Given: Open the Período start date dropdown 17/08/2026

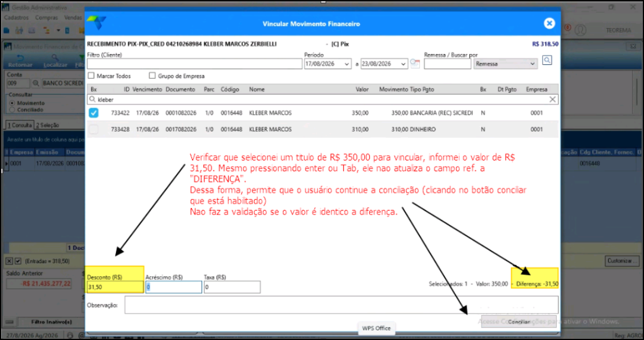Looking at the screenshot, I should coord(347,64).
